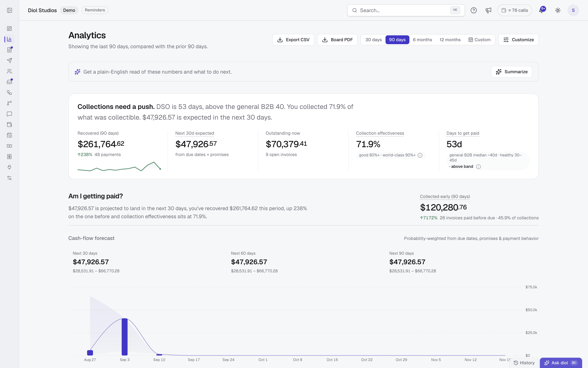Image resolution: width=588 pixels, height=368 pixels.
Task: Open the inbox tray sidebar icon
Action: [10, 82]
